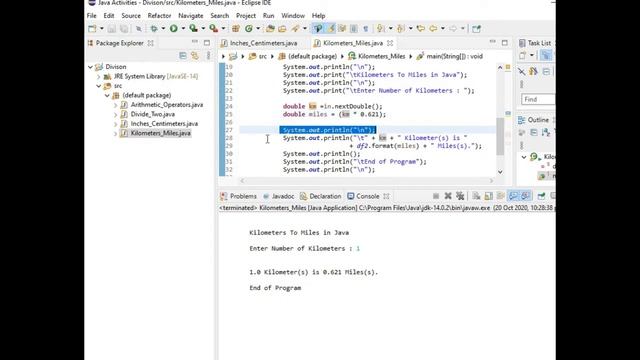The image size is (640, 360).
Task: Click Collapse All in Package Explorer
Action: (x=183, y=56)
